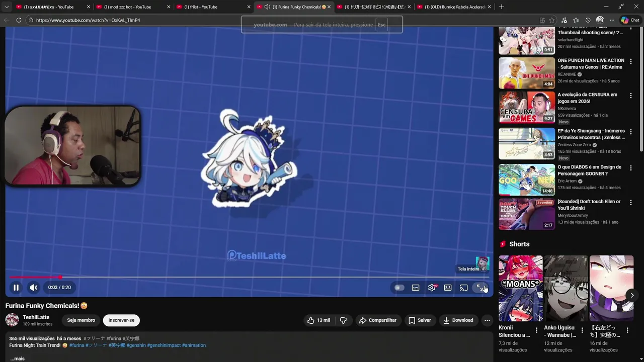
Task: Open more actions ellipsis beside Download
Action: (487, 320)
